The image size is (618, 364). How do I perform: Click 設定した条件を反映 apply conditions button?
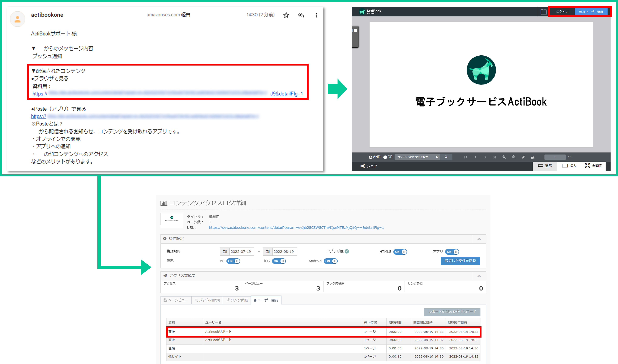pyautogui.click(x=460, y=261)
